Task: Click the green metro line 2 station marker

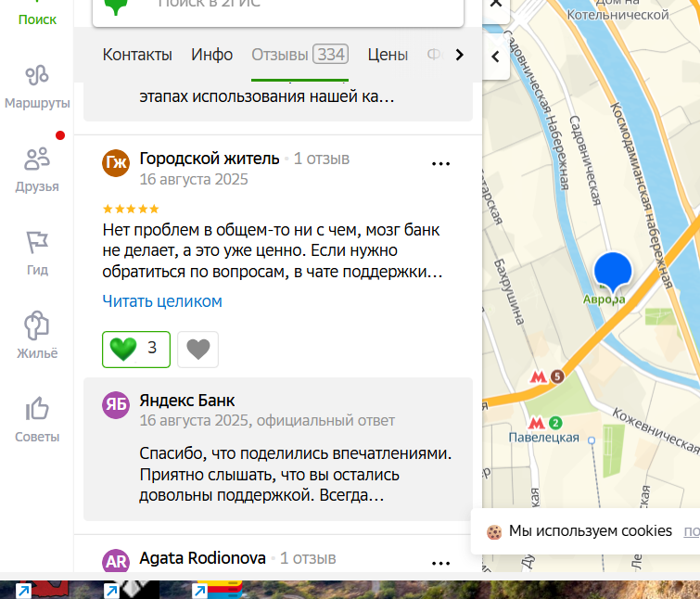Action: (x=555, y=422)
